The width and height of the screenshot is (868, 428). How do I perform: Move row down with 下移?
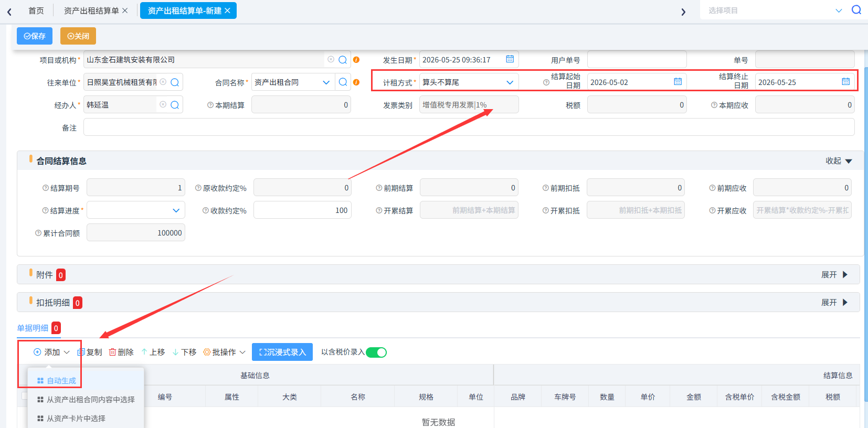coord(184,352)
